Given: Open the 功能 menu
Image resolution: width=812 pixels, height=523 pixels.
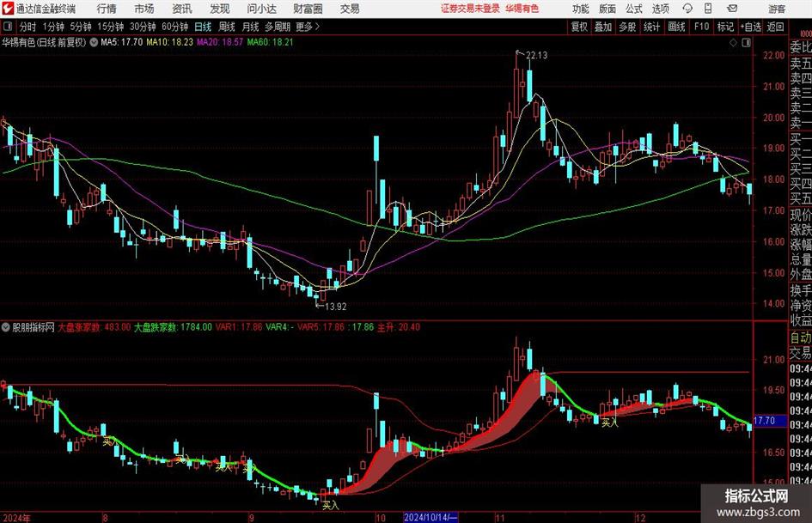Looking at the screenshot, I should point(581,9).
